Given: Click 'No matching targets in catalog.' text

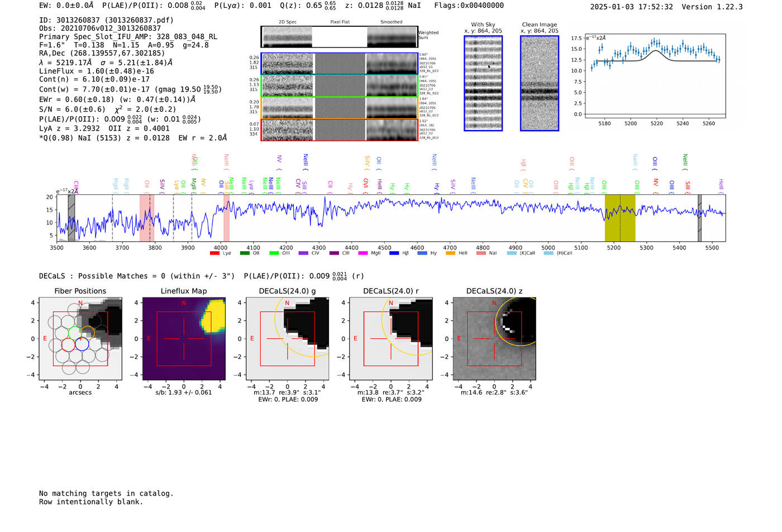Looking at the screenshot, I should (x=106, y=493).
